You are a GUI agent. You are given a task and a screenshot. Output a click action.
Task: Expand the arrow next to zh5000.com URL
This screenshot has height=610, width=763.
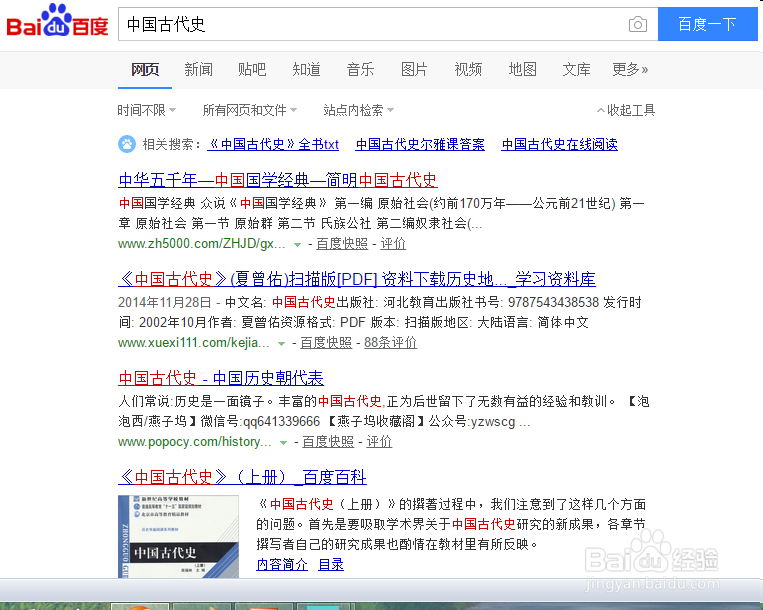(x=297, y=245)
